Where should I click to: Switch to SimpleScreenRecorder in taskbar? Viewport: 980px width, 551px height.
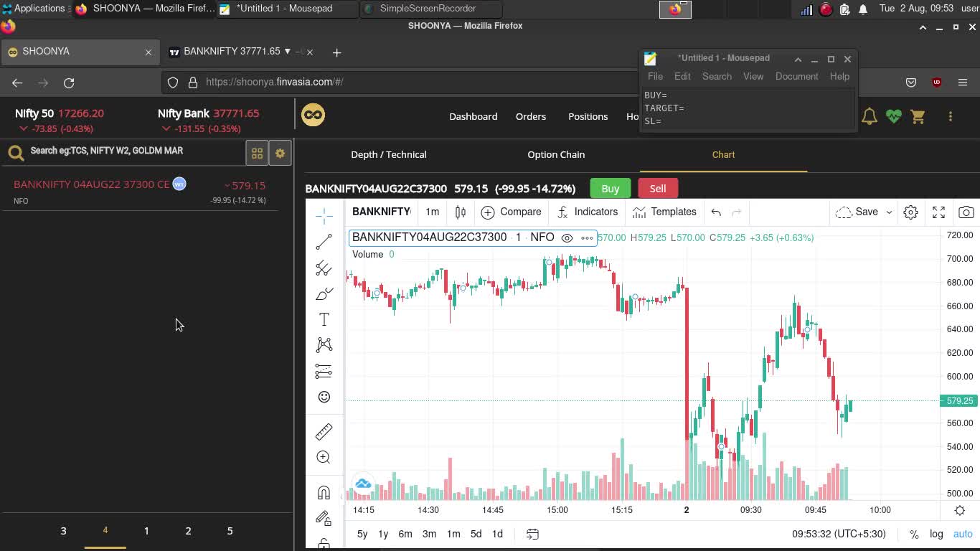(430, 9)
